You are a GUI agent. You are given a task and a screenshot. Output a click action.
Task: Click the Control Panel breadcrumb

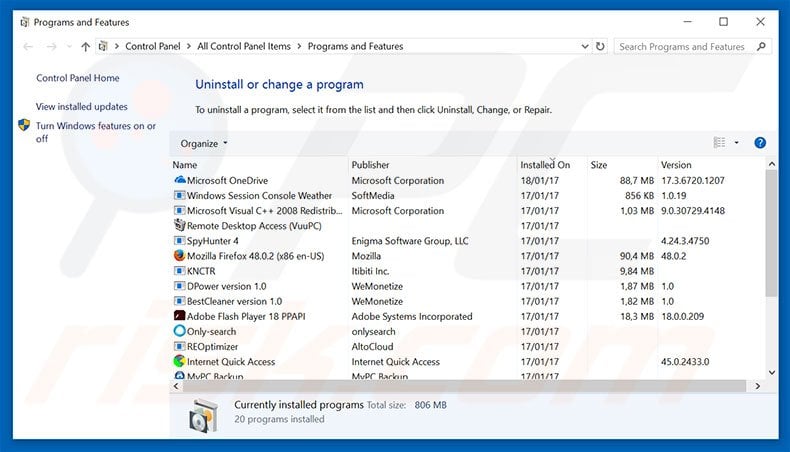coord(153,46)
